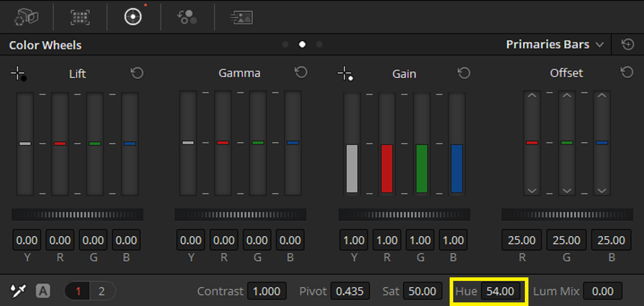Open the Motion Effects palette icon

[241, 17]
